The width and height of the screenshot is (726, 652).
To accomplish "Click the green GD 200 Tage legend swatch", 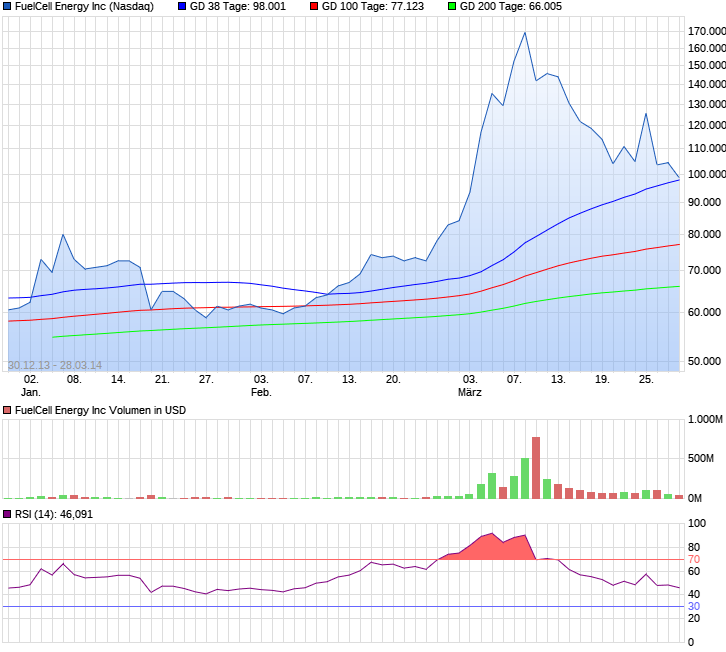I will pos(452,6).
